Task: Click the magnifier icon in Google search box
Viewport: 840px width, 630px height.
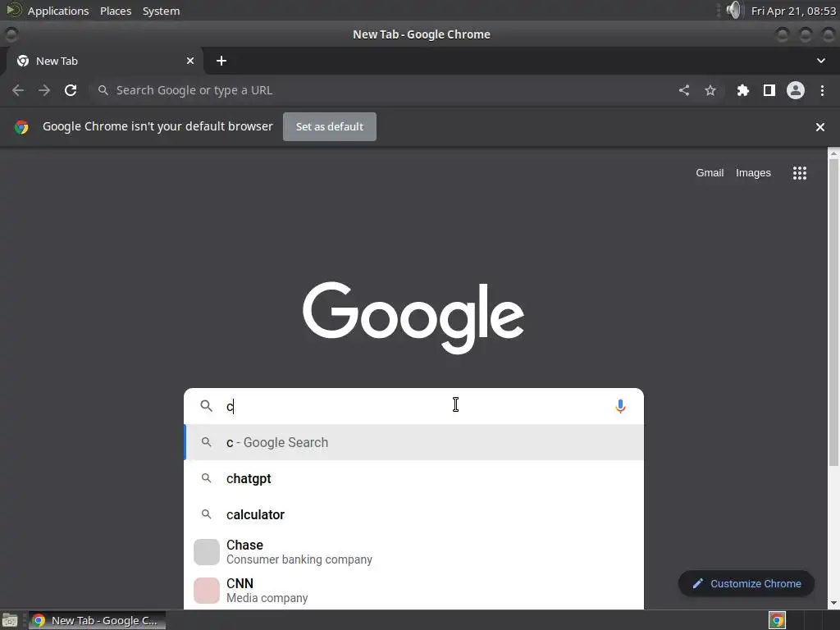Action: [x=206, y=405]
